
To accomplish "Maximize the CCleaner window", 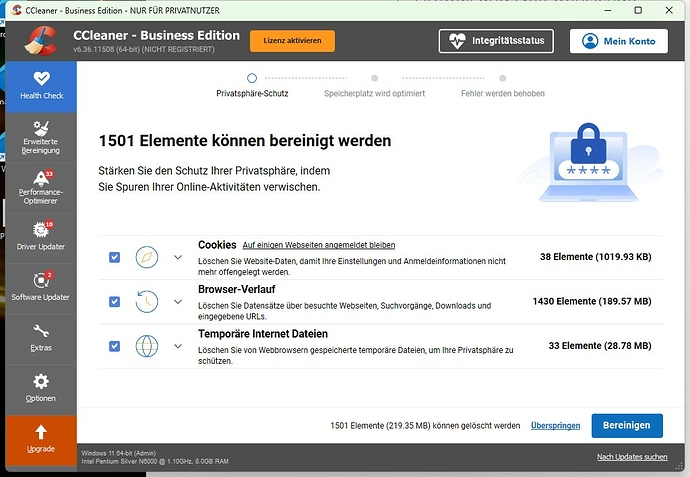I will (x=638, y=10).
